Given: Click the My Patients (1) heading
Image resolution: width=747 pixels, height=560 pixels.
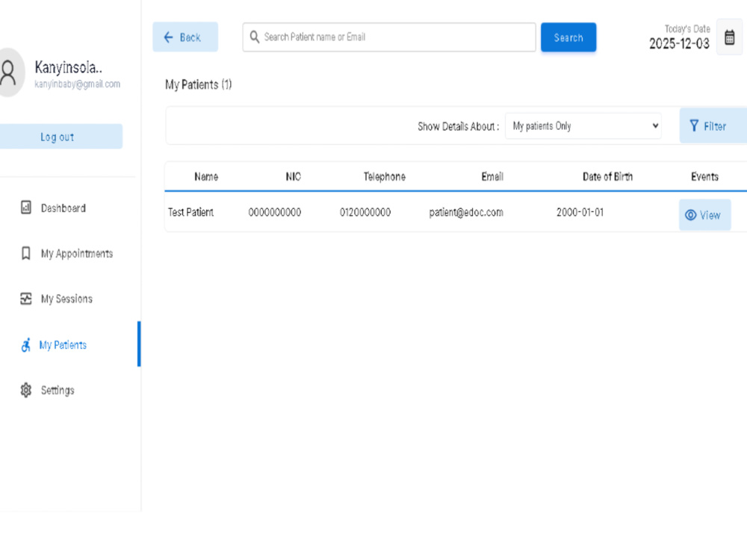Looking at the screenshot, I should [x=198, y=85].
